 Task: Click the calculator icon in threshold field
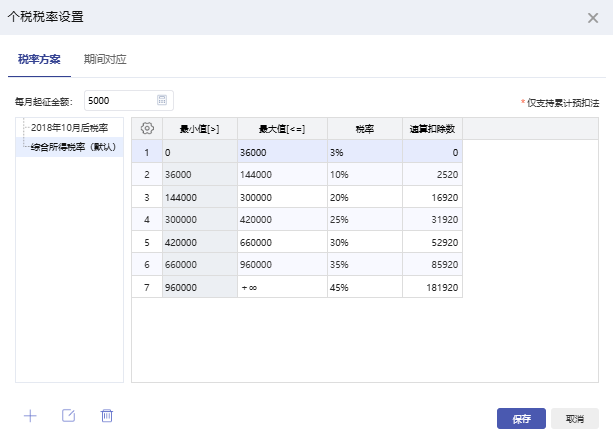(x=162, y=100)
